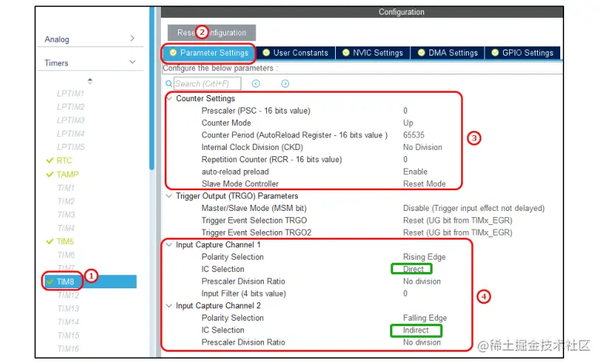
Task: Change Trigger Event Selection TRGO value
Action: click(x=457, y=220)
